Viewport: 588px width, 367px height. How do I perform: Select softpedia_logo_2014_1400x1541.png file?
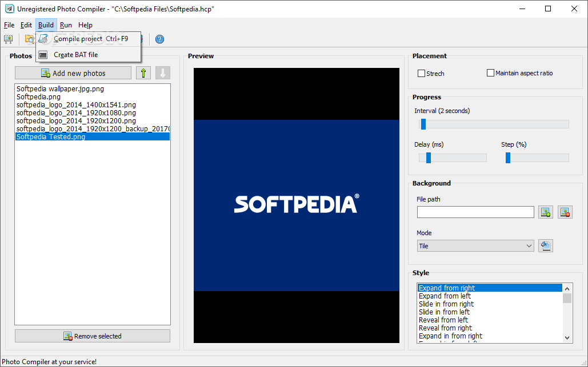click(93, 105)
